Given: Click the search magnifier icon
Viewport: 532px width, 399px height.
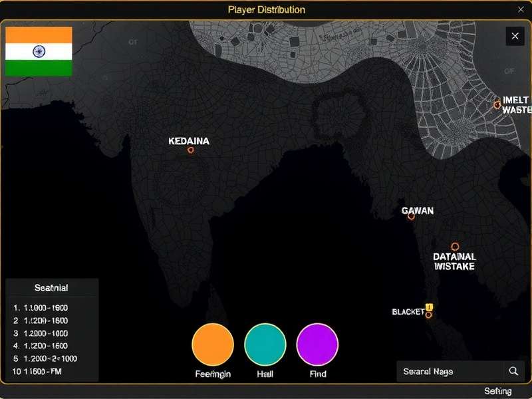Looking at the screenshot, I should (x=513, y=371).
